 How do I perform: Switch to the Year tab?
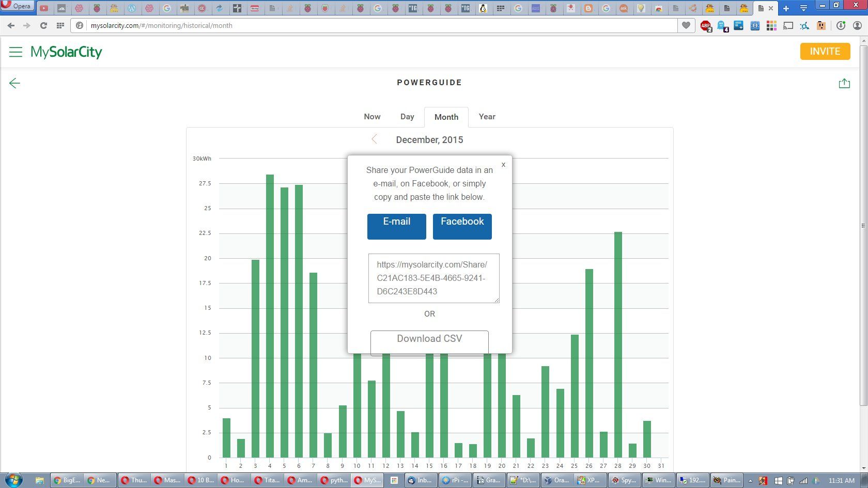pyautogui.click(x=486, y=117)
